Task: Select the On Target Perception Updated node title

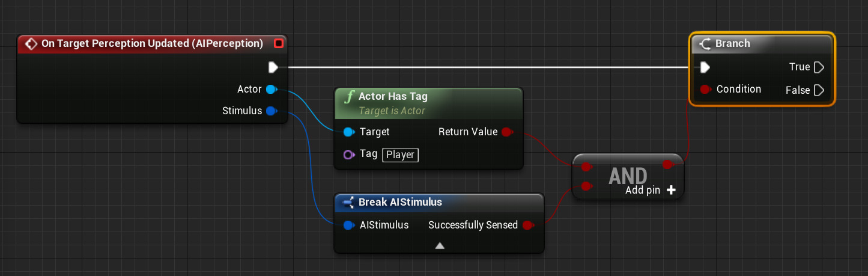Action: click(x=152, y=43)
